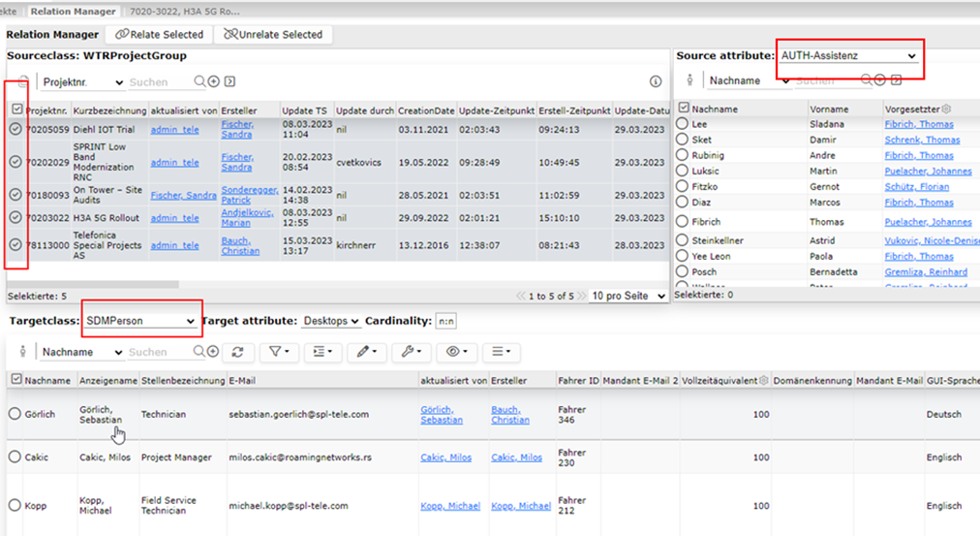The width and height of the screenshot is (980, 536).
Task: Select the radio button for Steinkellner
Action: (x=682, y=240)
